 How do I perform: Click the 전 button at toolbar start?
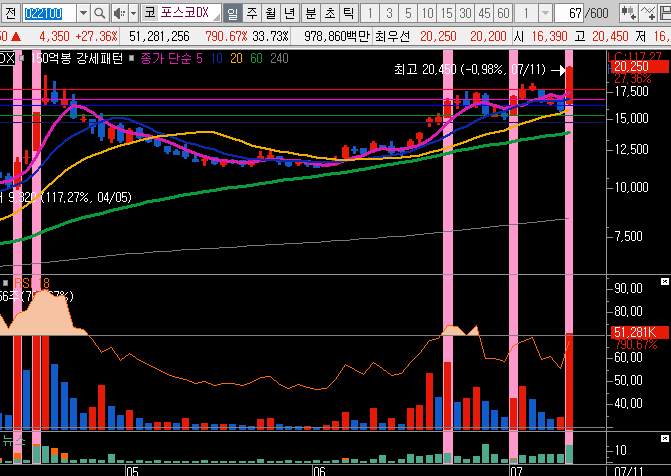pos(10,13)
